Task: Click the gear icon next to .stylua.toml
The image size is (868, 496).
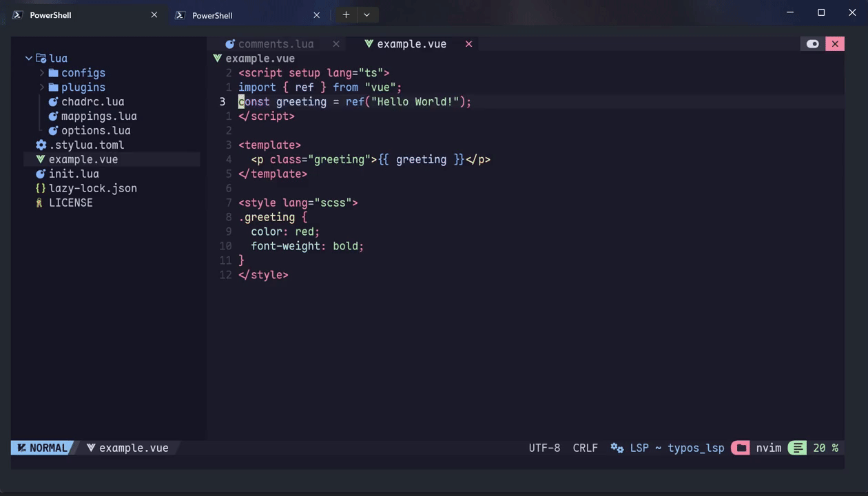Action: coord(41,145)
